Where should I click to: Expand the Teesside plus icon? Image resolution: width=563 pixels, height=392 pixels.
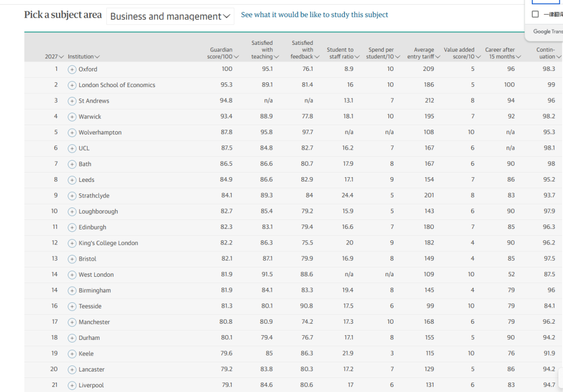[x=72, y=307]
